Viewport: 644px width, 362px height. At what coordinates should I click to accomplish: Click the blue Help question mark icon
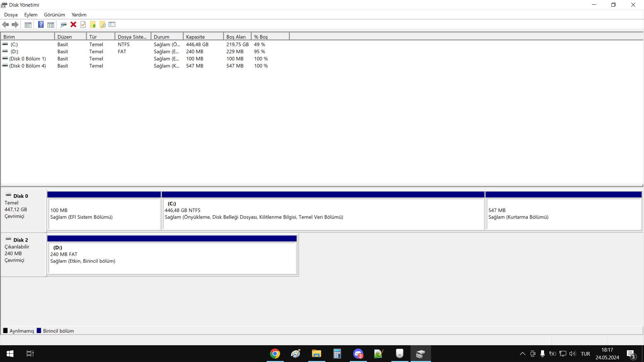(41, 24)
